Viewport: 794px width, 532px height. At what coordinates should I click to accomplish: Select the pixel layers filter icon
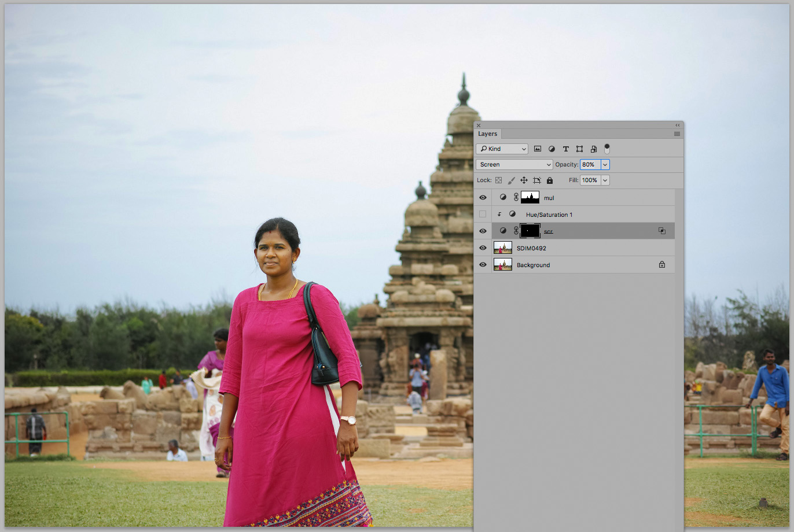(x=538, y=149)
